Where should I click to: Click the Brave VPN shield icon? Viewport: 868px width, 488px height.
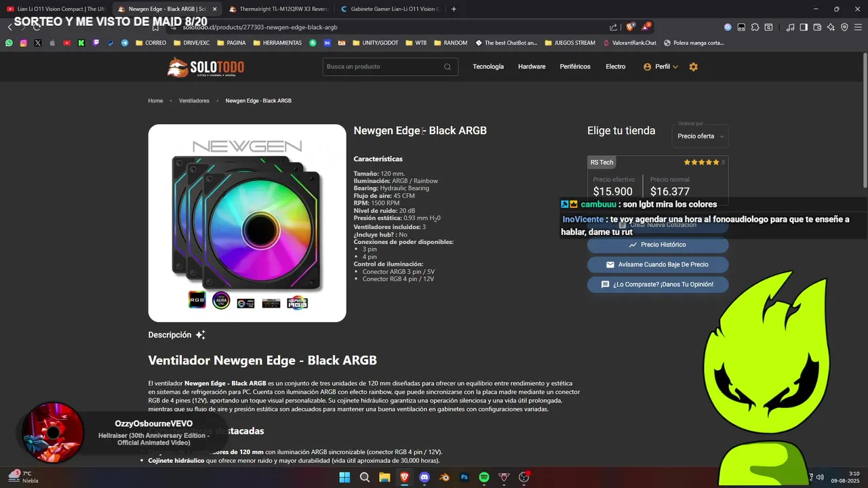pyautogui.click(x=844, y=27)
